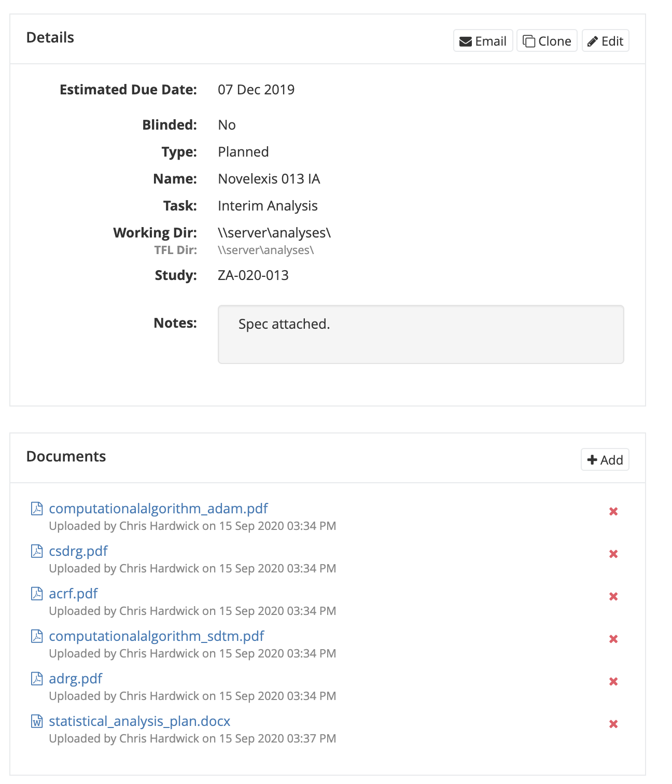
Task: Open statistical_analysis_plan.docx link
Action: click(139, 721)
